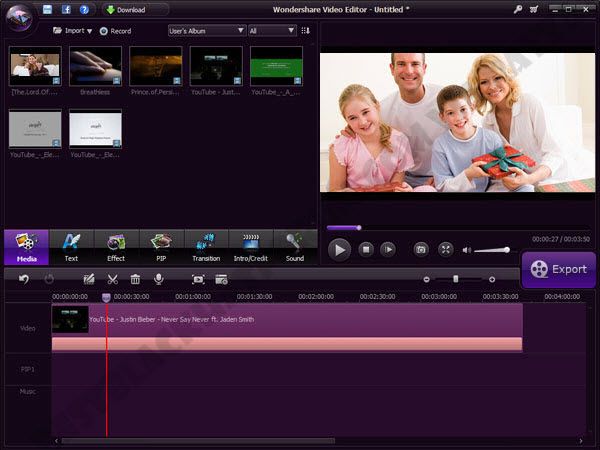600x450 pixels.
Task: Click the timeline zoom out minus icon
Action: pos(427,280)
